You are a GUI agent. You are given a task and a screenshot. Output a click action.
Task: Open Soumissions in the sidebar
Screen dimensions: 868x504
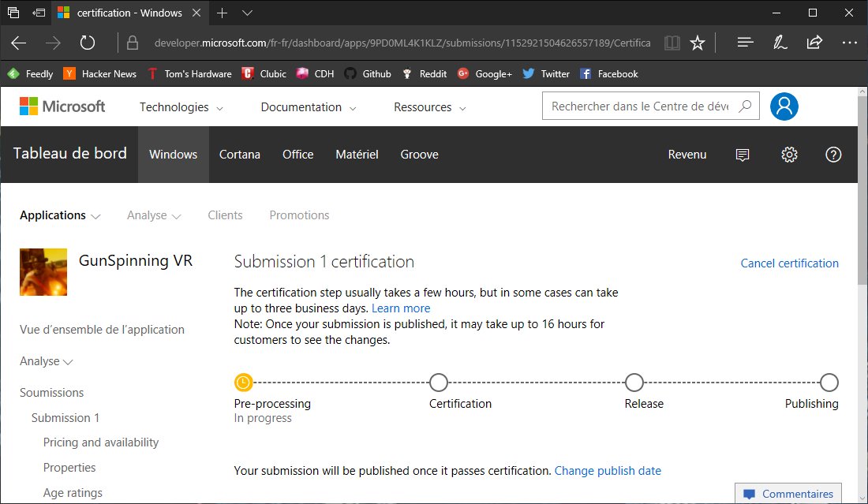(51, 393)
